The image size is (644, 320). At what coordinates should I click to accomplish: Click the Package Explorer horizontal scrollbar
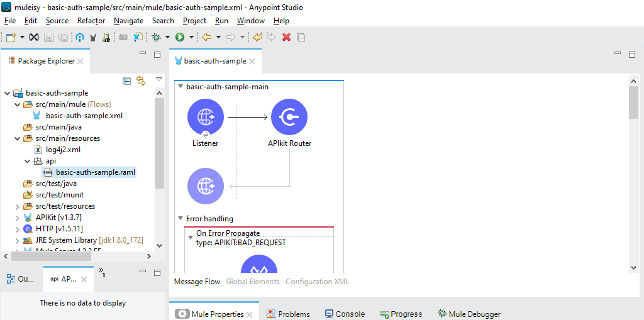(x=52, y=257)
